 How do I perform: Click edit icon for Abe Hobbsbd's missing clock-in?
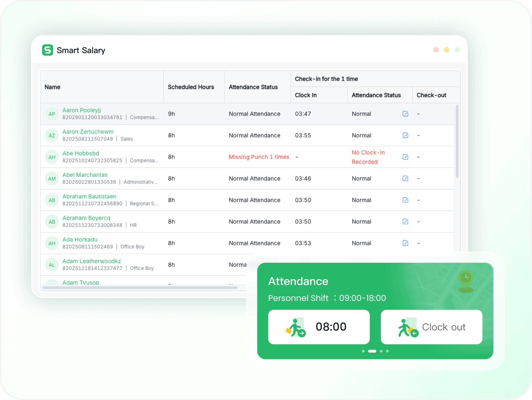click(x=405, y=157)
